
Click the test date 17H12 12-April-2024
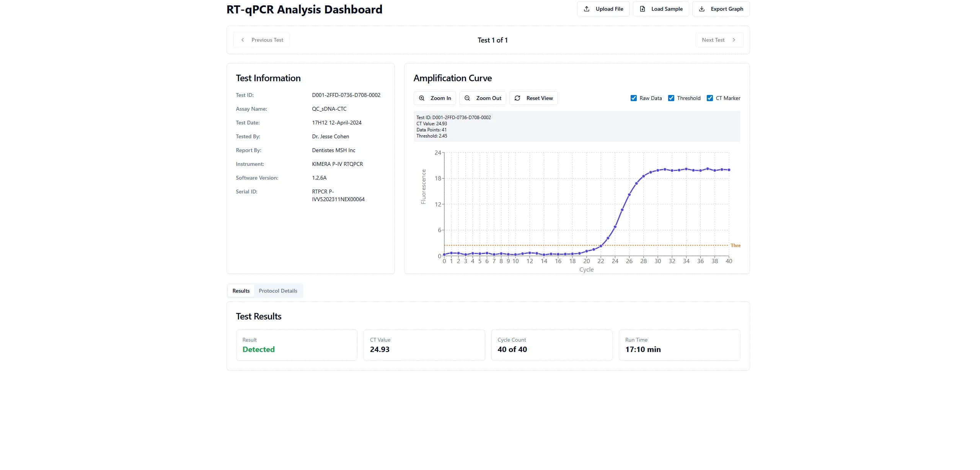[337, 123]
